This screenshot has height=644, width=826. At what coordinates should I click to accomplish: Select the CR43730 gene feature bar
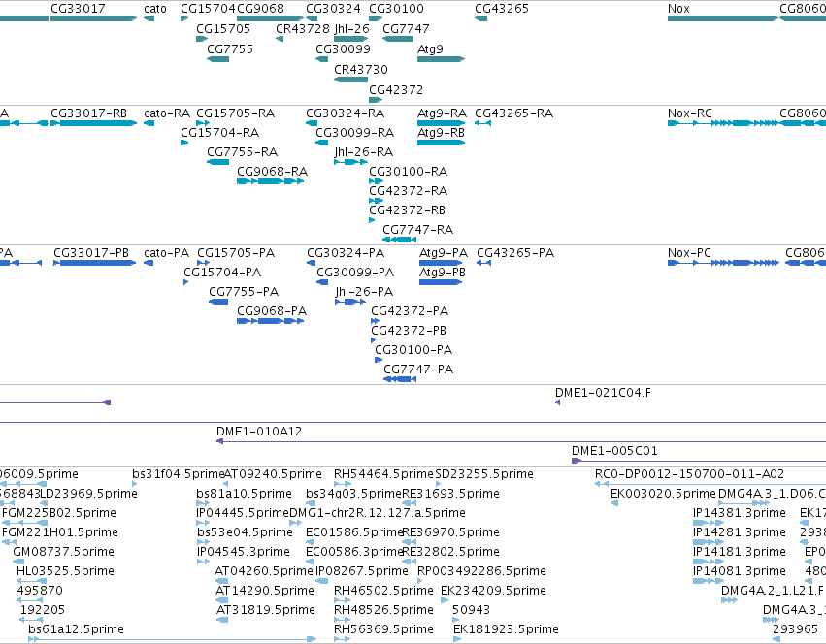350,80
